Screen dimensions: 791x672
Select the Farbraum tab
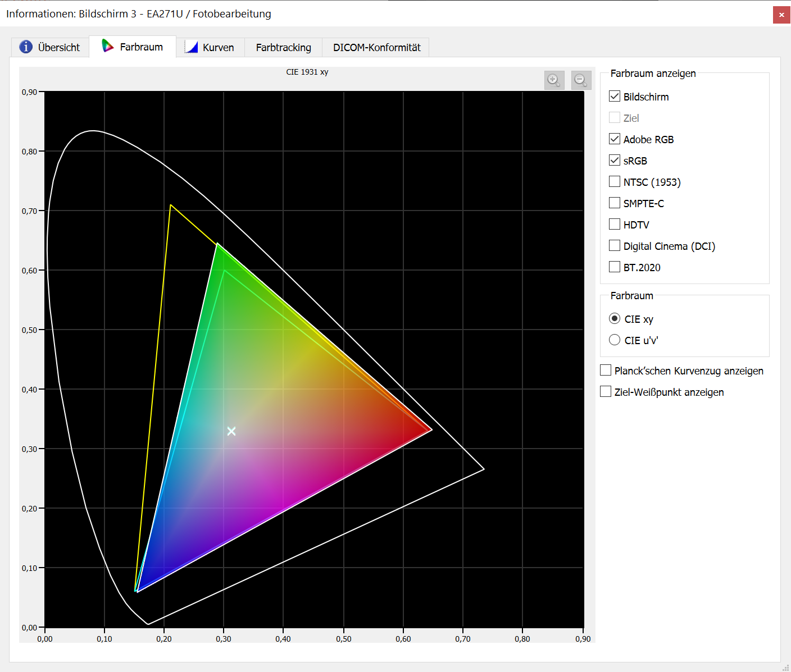pyautogui.click(x=133, y=47)
